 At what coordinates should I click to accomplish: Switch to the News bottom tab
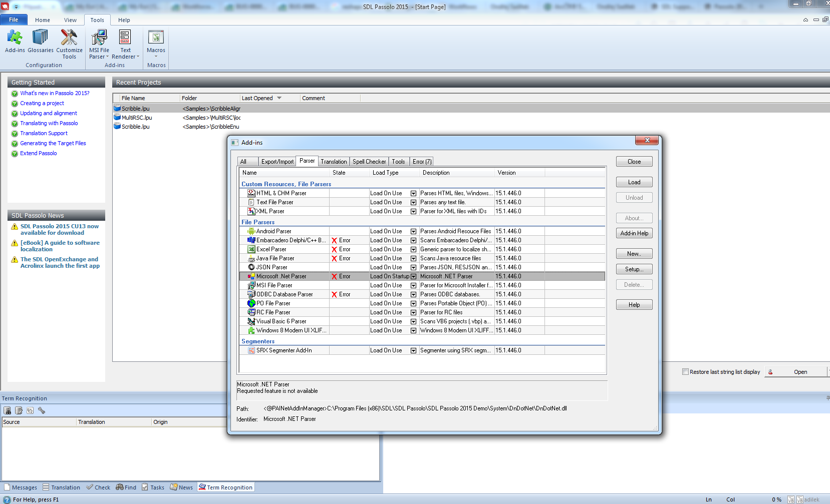[181, 487]
